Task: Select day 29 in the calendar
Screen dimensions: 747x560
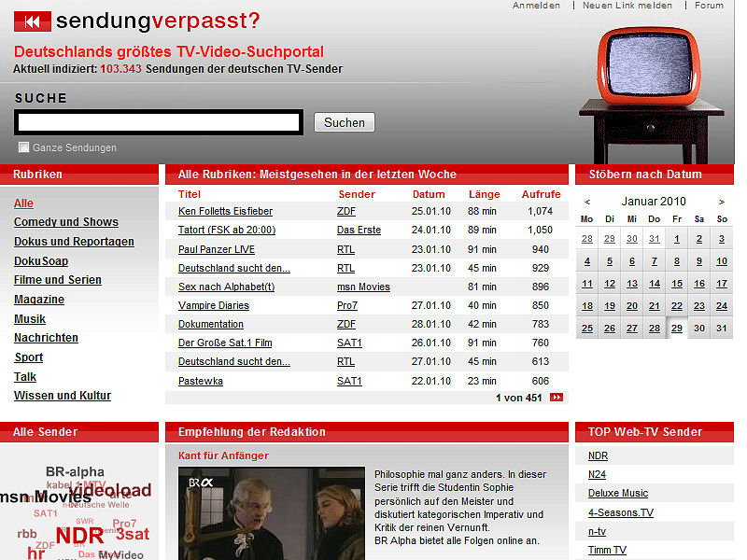Action: point(676,329)
